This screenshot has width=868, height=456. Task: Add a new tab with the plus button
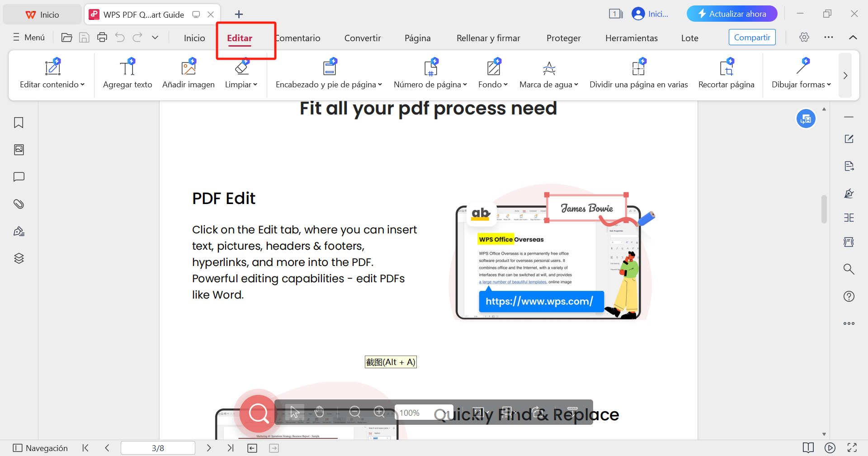239,14
